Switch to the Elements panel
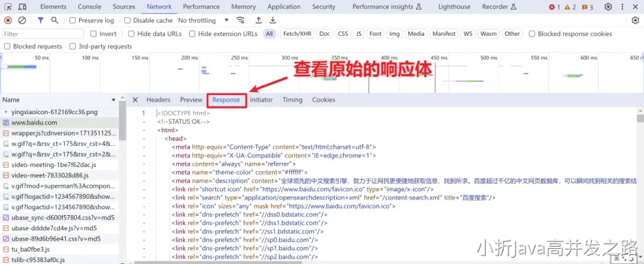This screenshot has width=644, height=264. pyautogui.click(x=53, y=7)
